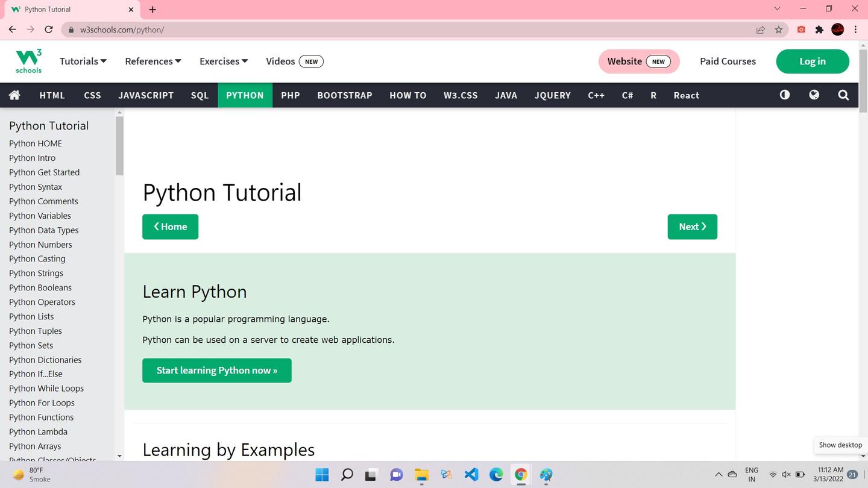Click the padlock site info icon
This screenshot has height=488, width=868.
71,30
